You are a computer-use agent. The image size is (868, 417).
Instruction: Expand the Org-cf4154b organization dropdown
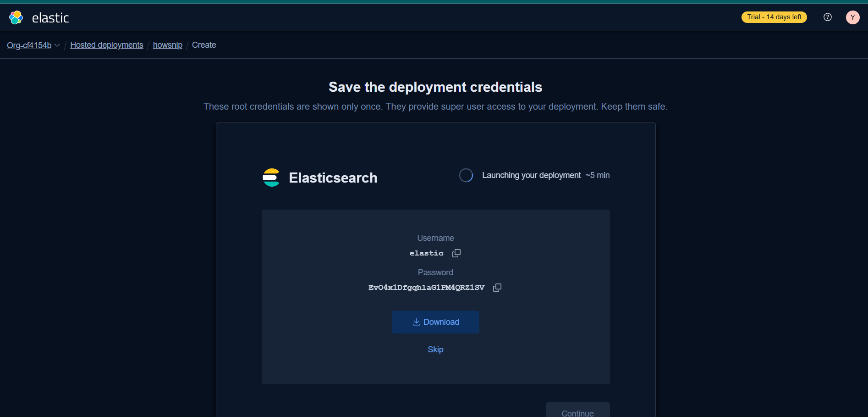click(x=33, y=45)
